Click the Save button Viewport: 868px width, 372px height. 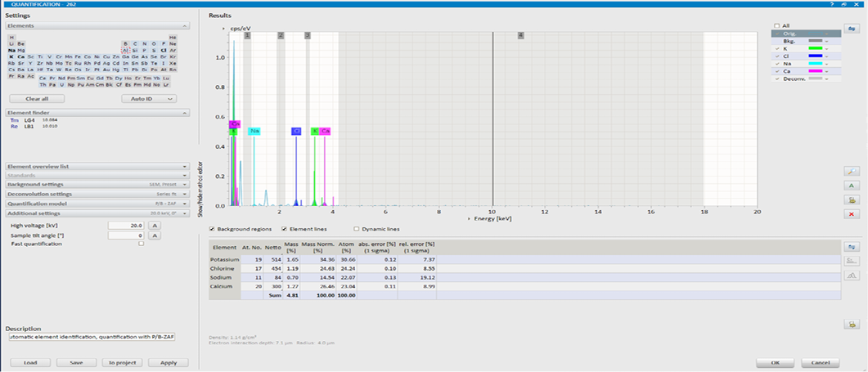pos(76,362)
